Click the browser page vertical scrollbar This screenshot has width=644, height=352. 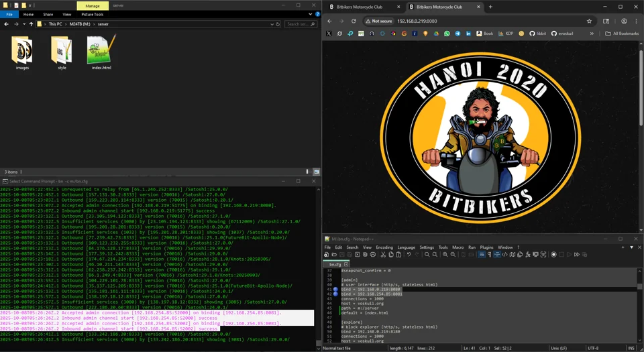point(641,89)
